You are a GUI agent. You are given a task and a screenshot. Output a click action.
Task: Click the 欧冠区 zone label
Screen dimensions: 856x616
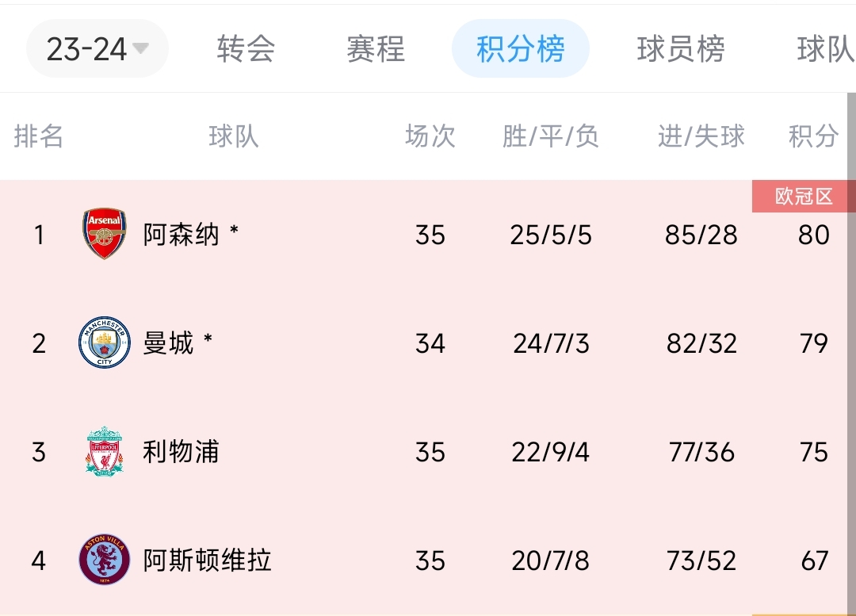tap(803, 197)
